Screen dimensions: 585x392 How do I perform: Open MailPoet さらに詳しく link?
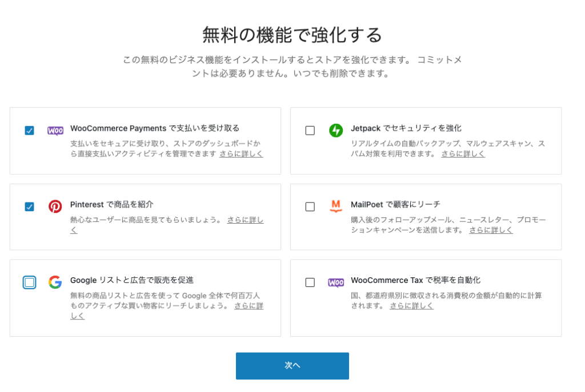(491, 230)
